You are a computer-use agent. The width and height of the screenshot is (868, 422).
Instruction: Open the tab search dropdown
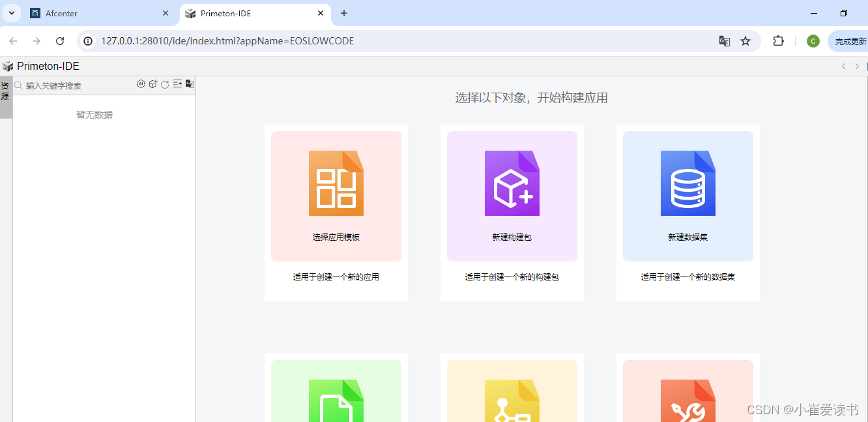11,13
